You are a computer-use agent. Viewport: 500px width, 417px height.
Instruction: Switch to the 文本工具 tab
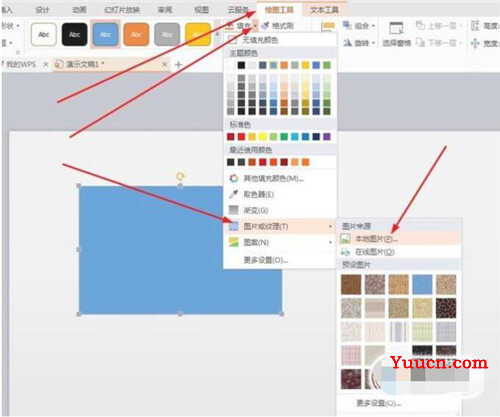[x=324, y=10]
